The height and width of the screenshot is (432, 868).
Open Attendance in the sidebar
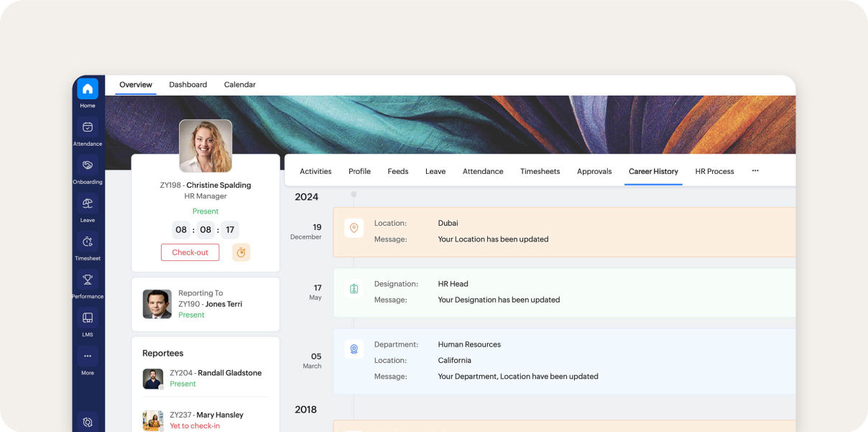(x=88, y=127)
